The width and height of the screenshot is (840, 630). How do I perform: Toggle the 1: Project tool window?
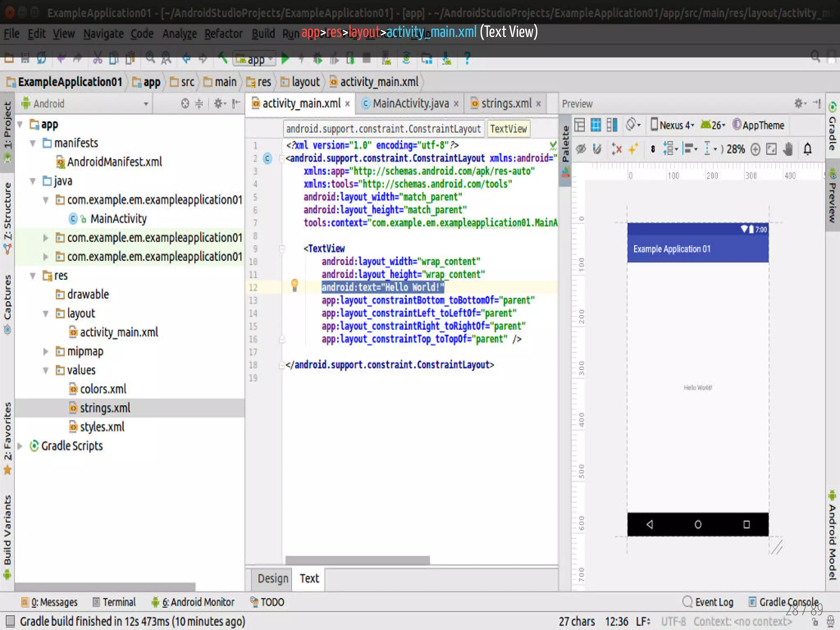point(7,132)
